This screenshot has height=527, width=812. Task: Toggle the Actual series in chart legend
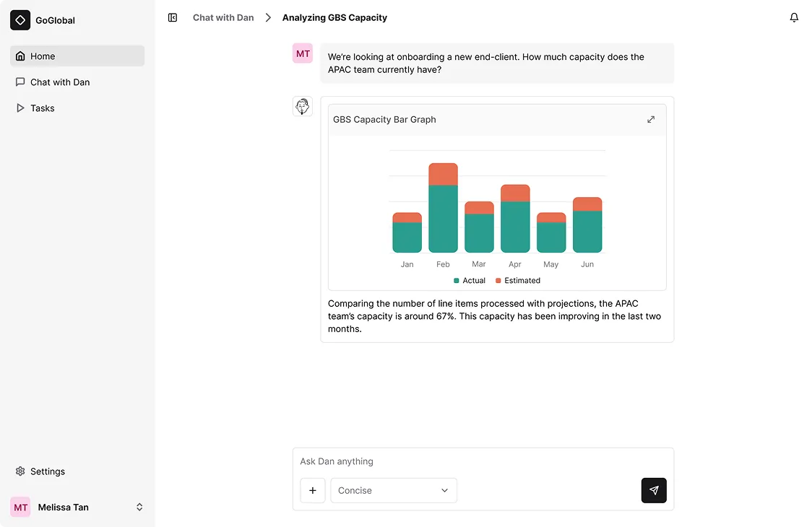pyautogui.click(x=470, y=281)
